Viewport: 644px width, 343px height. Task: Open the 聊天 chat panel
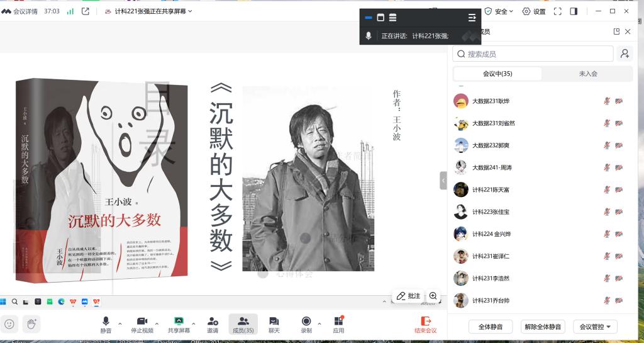point(274,322)
